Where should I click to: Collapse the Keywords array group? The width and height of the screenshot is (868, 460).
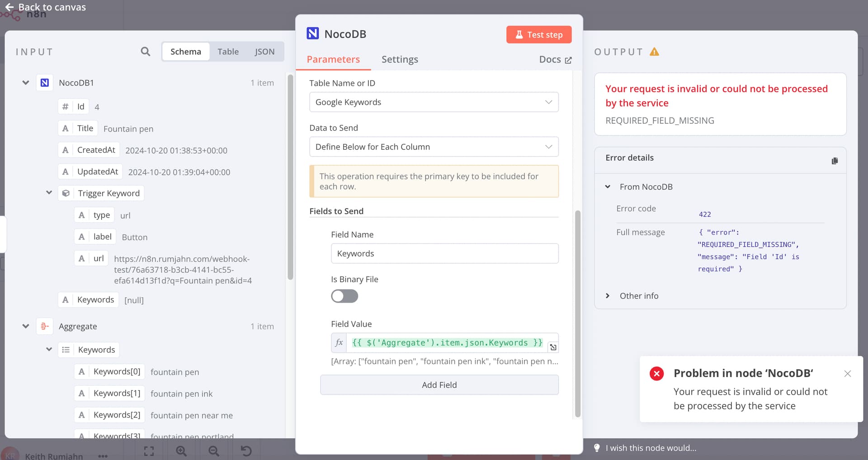[x=49, y=349]
